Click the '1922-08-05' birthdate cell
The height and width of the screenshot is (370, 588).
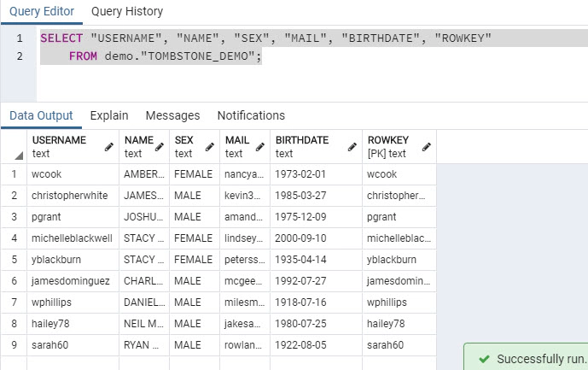click(x=316, y=345)
